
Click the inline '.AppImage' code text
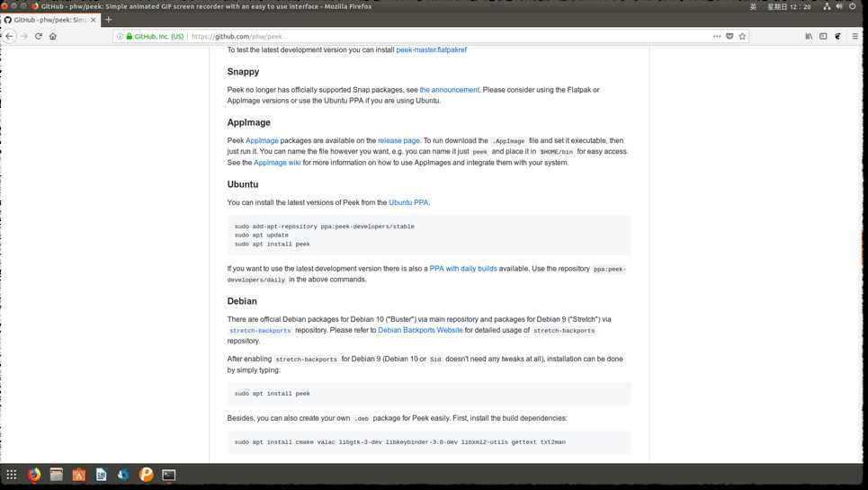508,141
